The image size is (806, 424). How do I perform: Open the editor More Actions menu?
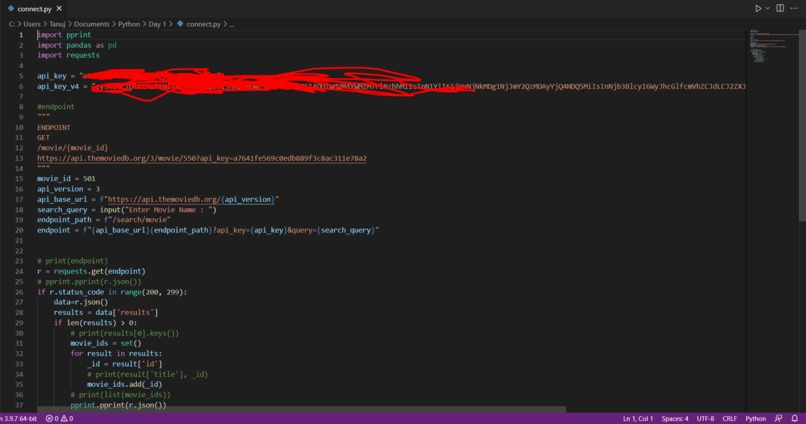click(x=794, y=8)
